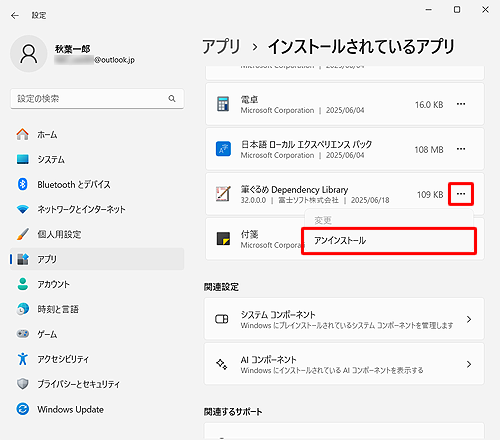Click version 32.0.0.0 text
Screen dimensions: 500x440
[253, 200]
